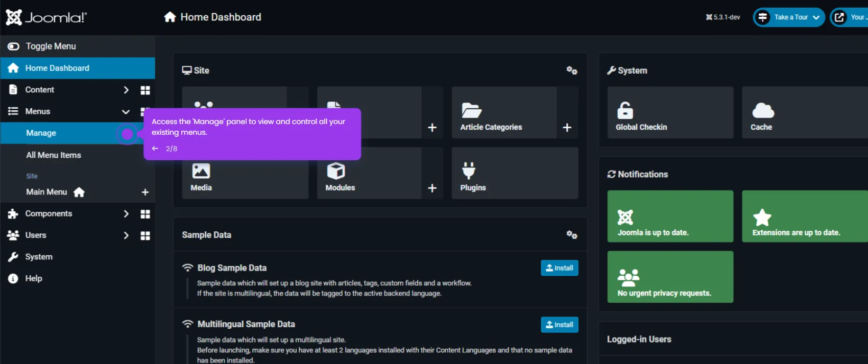Screen dimensions: 868x364
Task: Open Global Checkin tile
Action: click(x=670, y=112)
